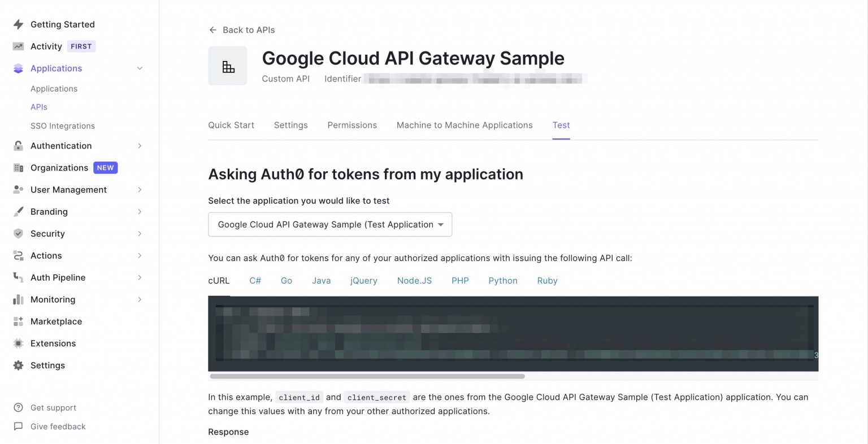Expand the User Management section
Screen dimensions: 868x444
140,190
